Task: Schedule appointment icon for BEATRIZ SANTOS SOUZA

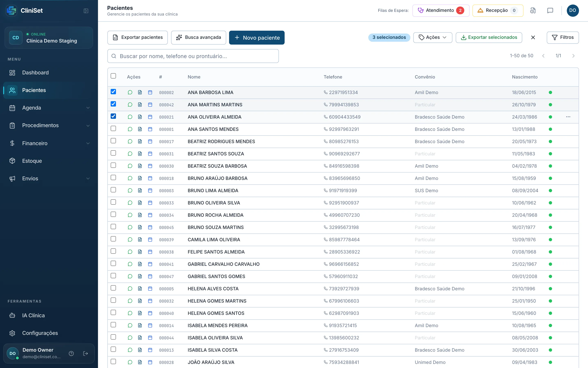Action: pyautogui.click(x=150, y=154)
